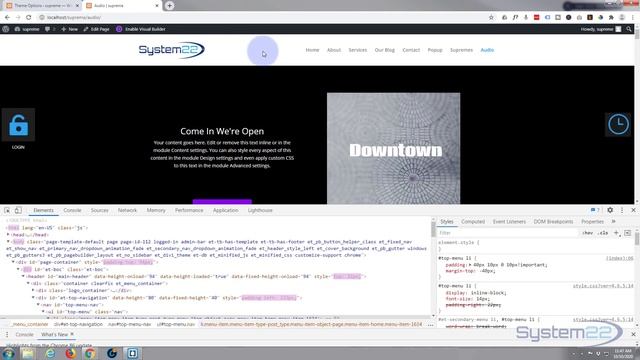Click the style.css source link for #top-menu li
This screenshot has width=640, height=360.
[x=603, y=286]
